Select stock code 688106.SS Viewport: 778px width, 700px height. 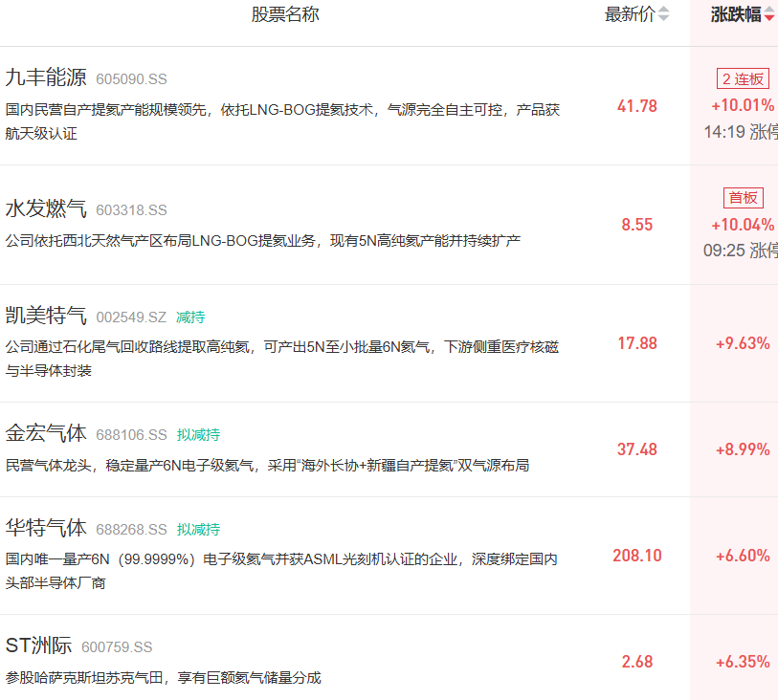click(131, 435)
